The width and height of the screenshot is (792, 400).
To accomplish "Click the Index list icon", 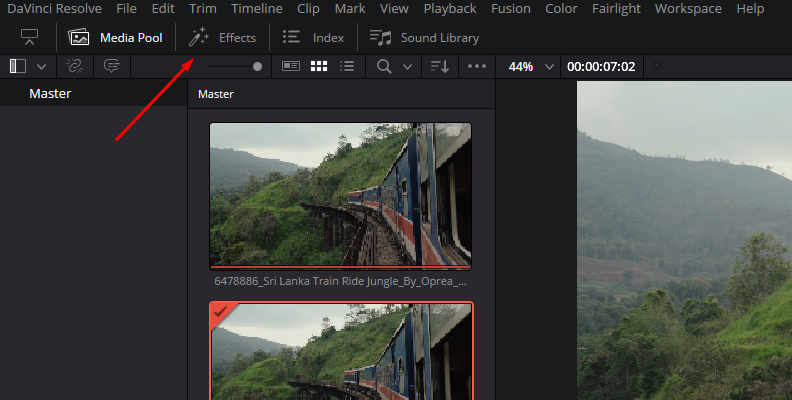I will [291, 37].
